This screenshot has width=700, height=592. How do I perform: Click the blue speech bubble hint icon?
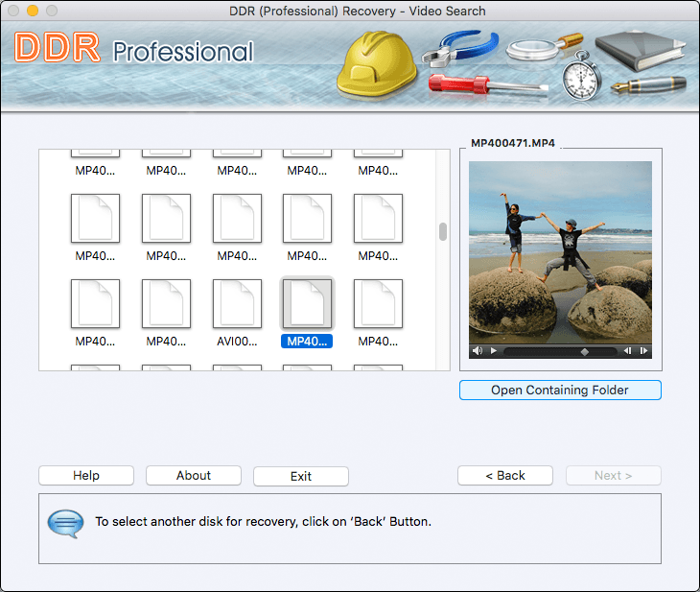pyautogui.click(x=65, y=523)
